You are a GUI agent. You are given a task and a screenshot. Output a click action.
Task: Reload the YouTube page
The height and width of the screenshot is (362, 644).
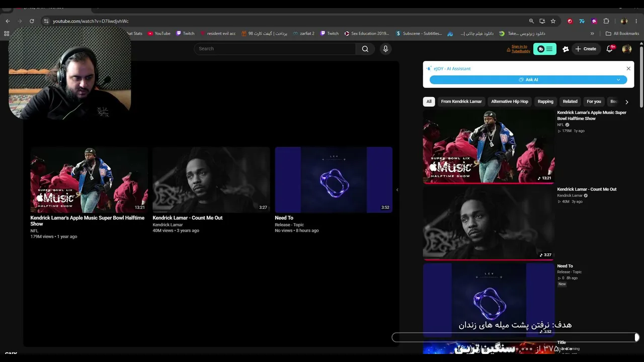pos(32,21)
